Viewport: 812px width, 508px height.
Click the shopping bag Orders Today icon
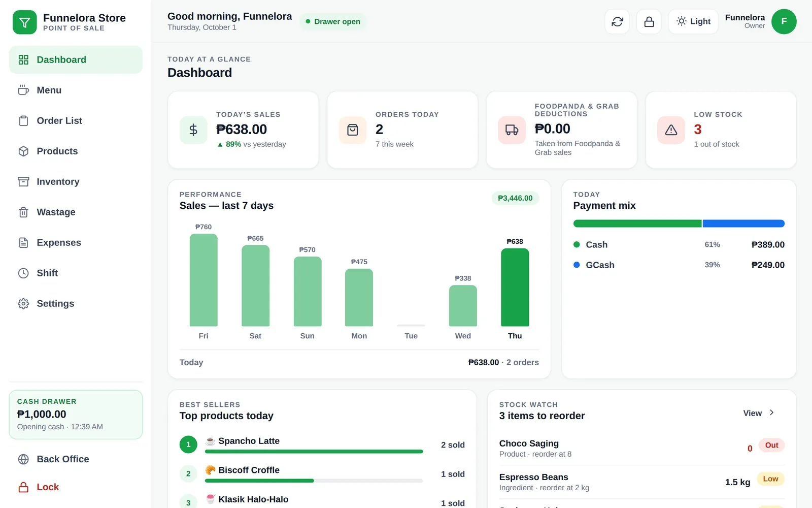pyautogui.click(x=353, y=130)
